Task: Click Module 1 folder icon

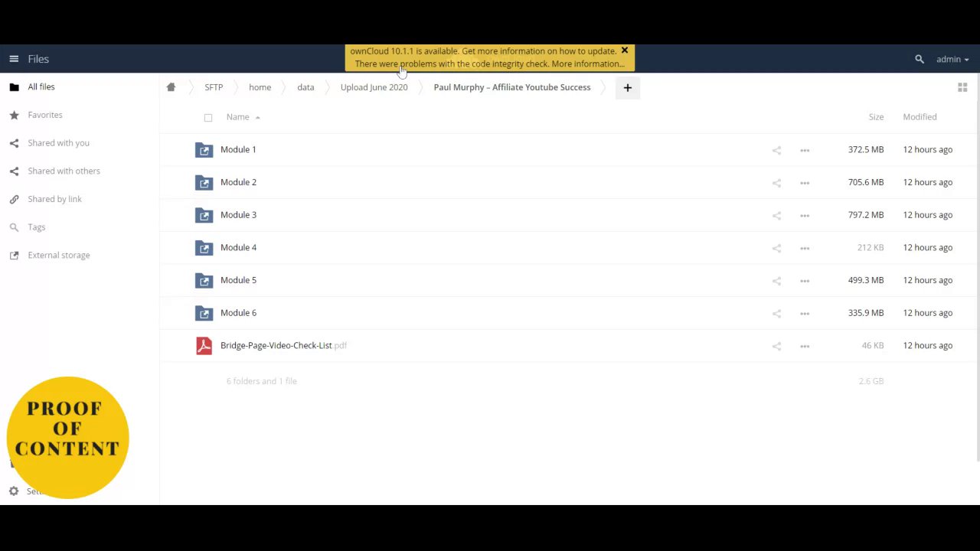Action: 204,150
